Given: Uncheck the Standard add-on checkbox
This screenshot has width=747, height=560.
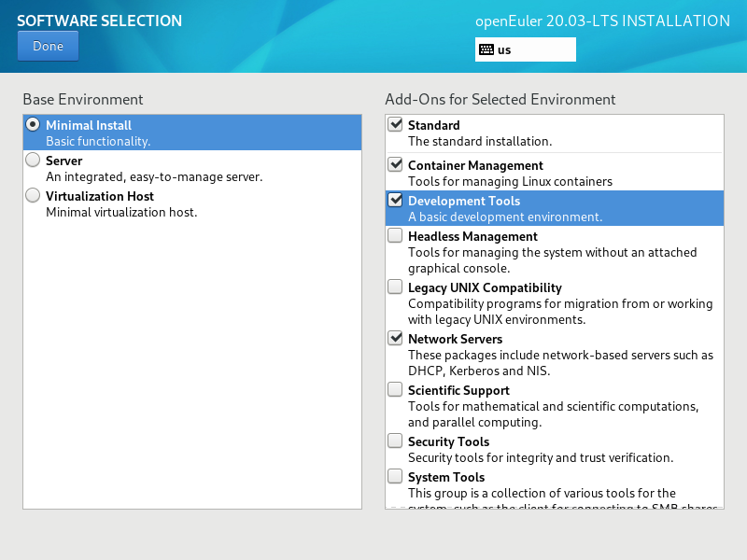Looking at the screenshot, I should pyautogui.click(x=396, y=124).
